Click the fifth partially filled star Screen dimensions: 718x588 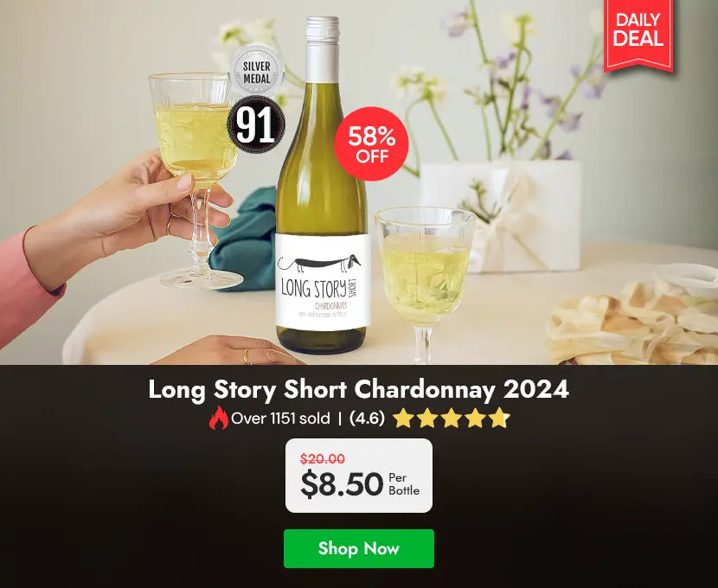click(499, 418)
